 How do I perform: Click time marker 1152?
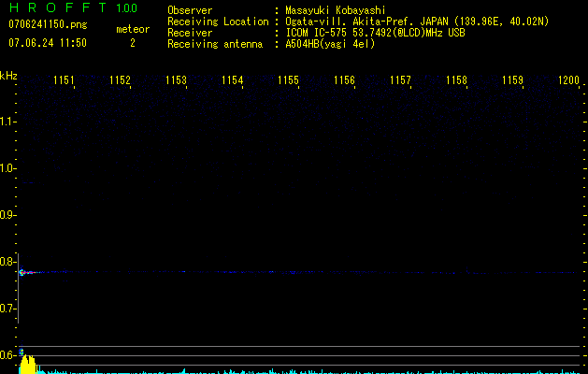pyautogui.click(x=120, y=80)
